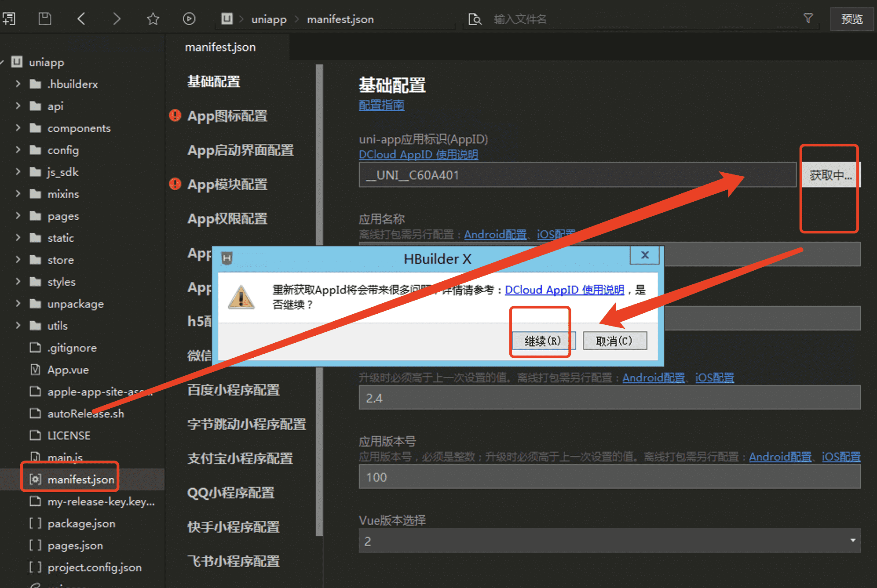The height and width of the screenshot is (588, 877).
Task: Close the HBuilder X dialog
Action: coord(645,255)
